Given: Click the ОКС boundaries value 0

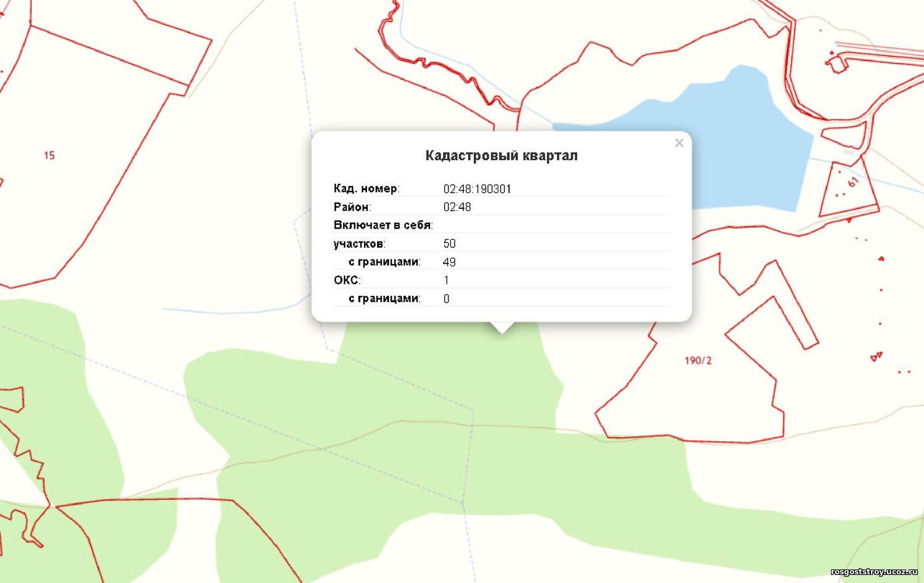Looking at the screenshot, I should [446, 299].
